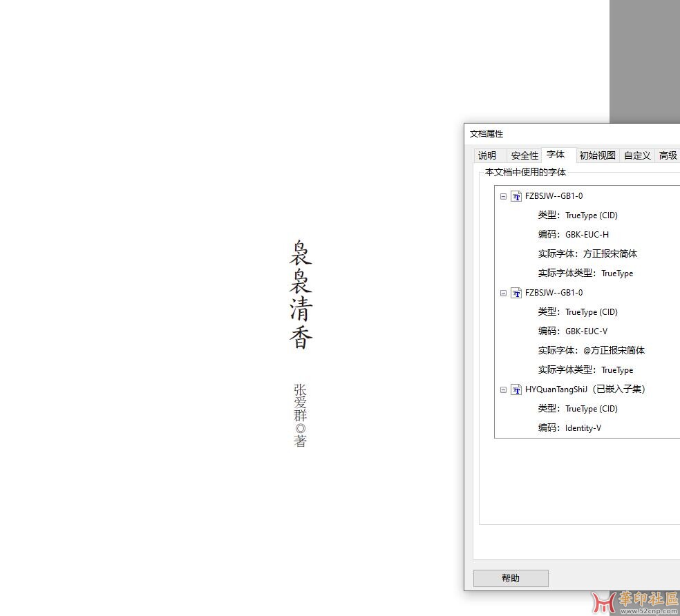Click the 帮助 button
680x616 pixels.
[x=511, y=578]
